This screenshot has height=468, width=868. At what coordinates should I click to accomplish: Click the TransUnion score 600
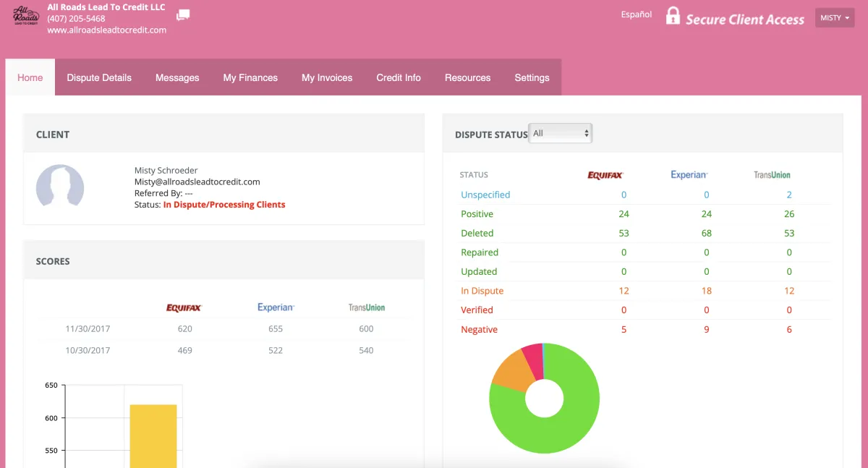coord(366,328)
